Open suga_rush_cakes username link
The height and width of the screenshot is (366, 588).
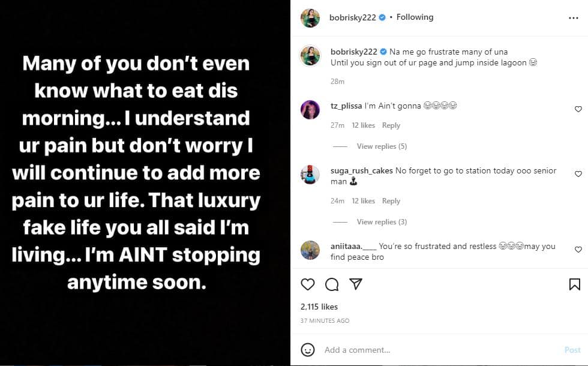tap(361, 171)
